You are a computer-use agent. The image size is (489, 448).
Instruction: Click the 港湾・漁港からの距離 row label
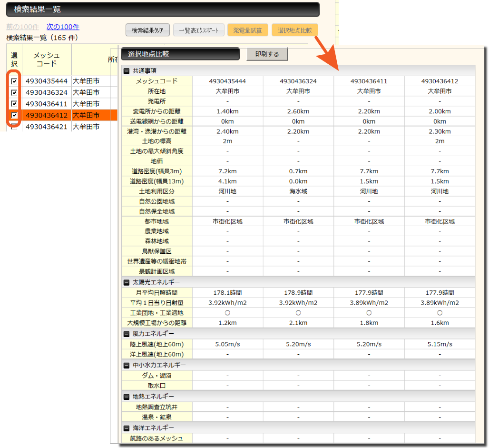(x=157, y=131)
